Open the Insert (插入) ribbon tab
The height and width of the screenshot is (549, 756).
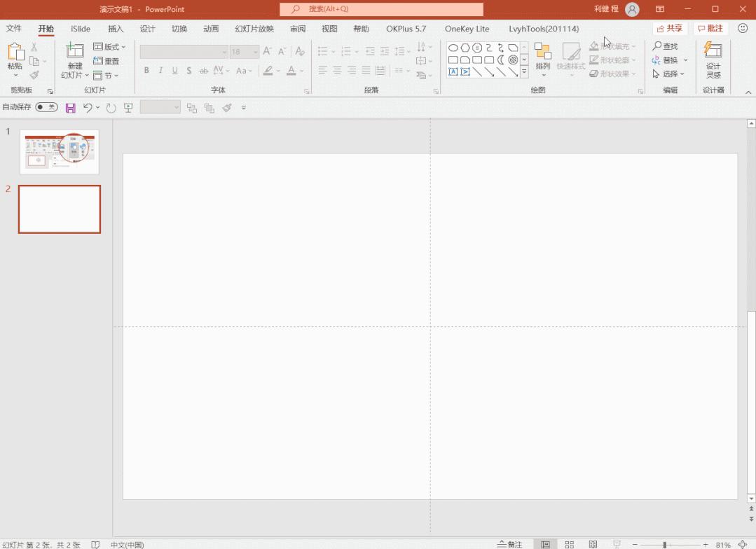coord(116,29)
